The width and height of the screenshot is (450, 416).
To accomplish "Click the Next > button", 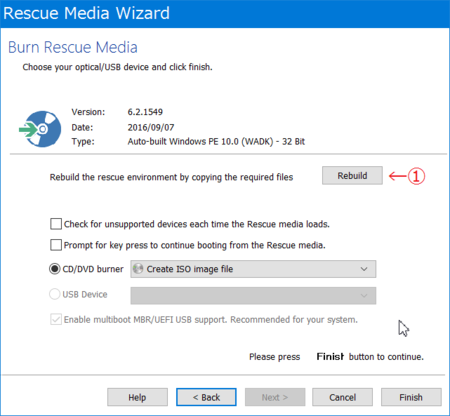I will 275,397.
